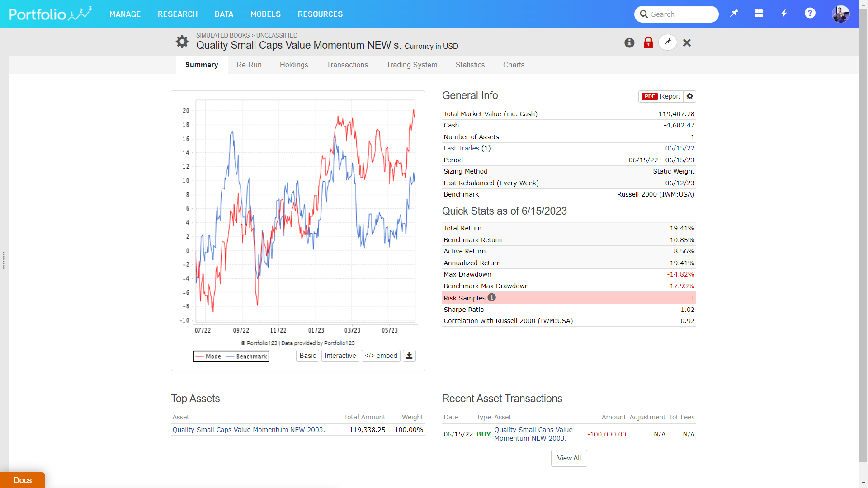The image size is (868, 488).
Task: Click the header pin icon next to search
Action: pyautogui.click(x=734, y=14)
